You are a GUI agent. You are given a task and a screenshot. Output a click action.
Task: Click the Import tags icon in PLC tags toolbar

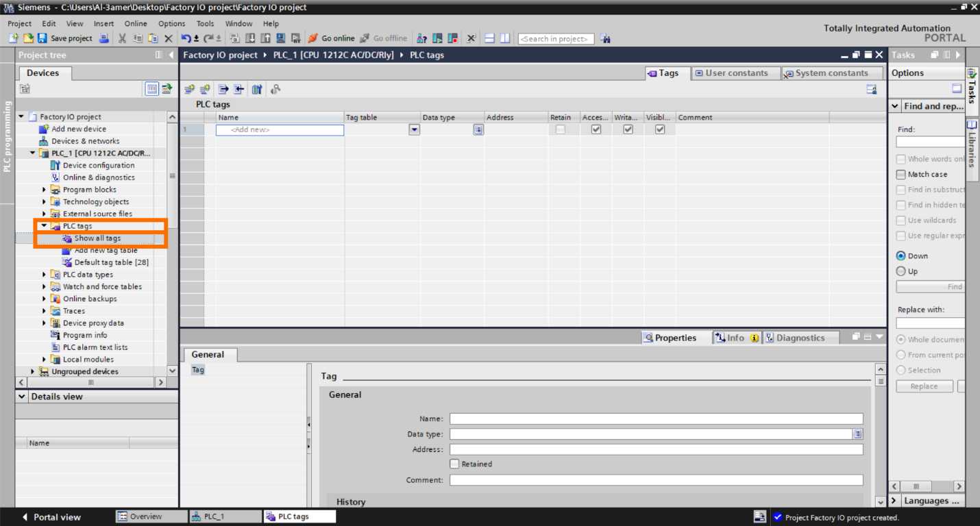238,89
